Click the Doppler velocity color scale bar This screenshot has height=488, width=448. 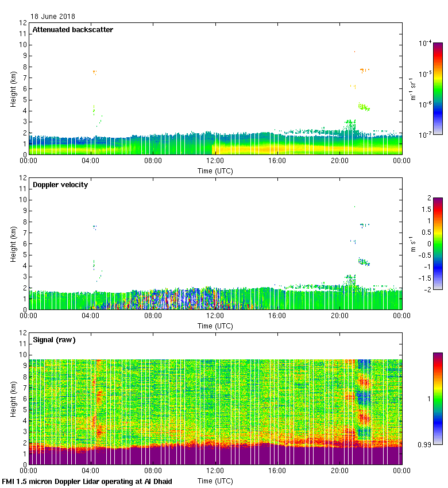tap(438, 243)
